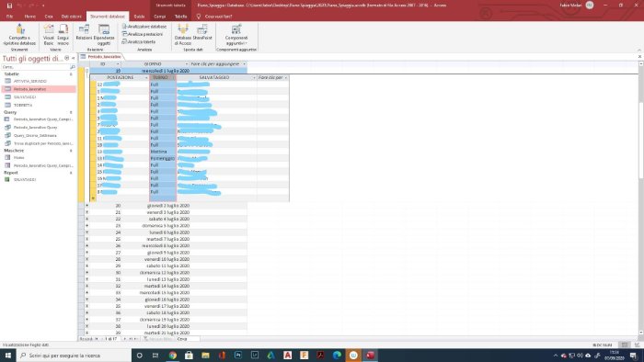Switch to the Home ribbon tab
Screen dimensions: 644x362
point(30,17)
